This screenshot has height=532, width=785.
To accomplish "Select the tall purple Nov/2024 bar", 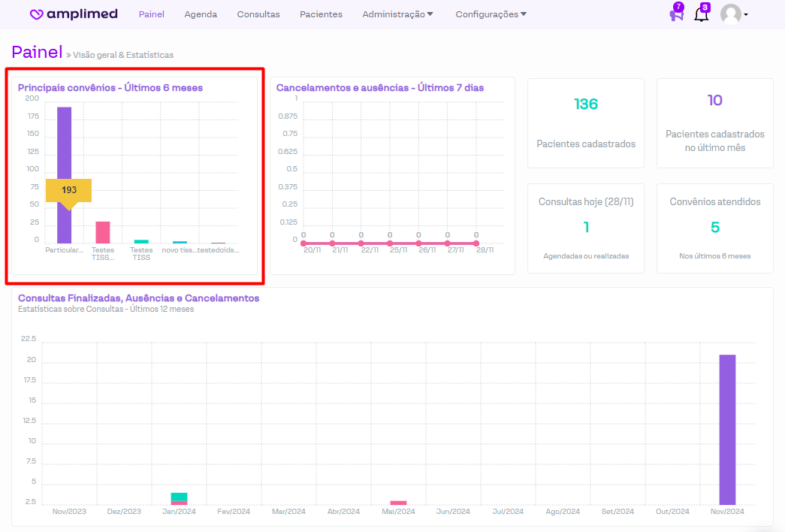I will [727, 430].
